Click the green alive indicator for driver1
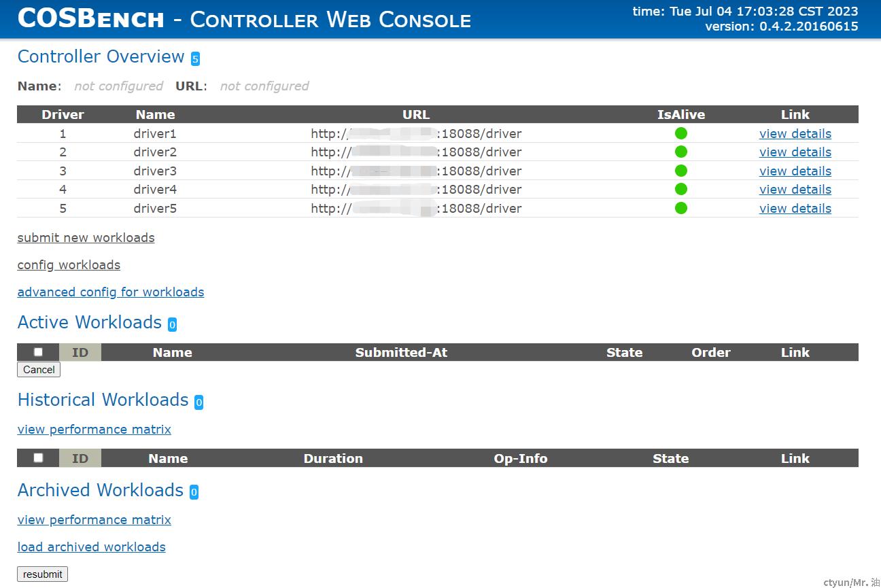This screenshot has height=588, width=881. pyautogui.click(x=681, y=133)
